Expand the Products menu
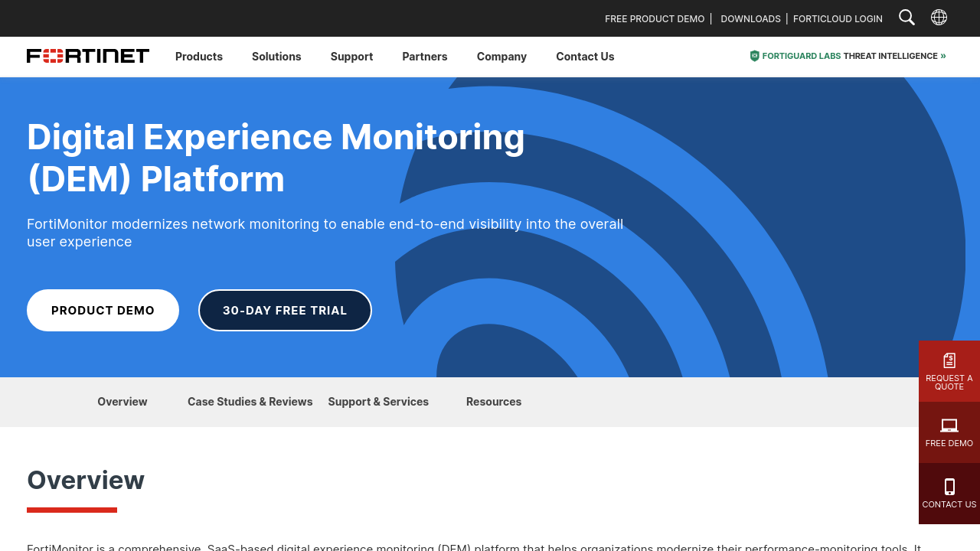 199,57
